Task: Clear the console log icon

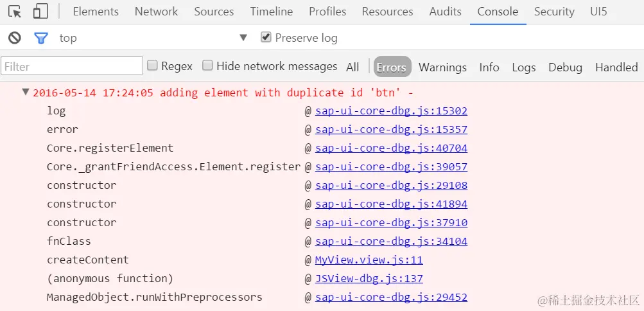Action: point(14,38)
